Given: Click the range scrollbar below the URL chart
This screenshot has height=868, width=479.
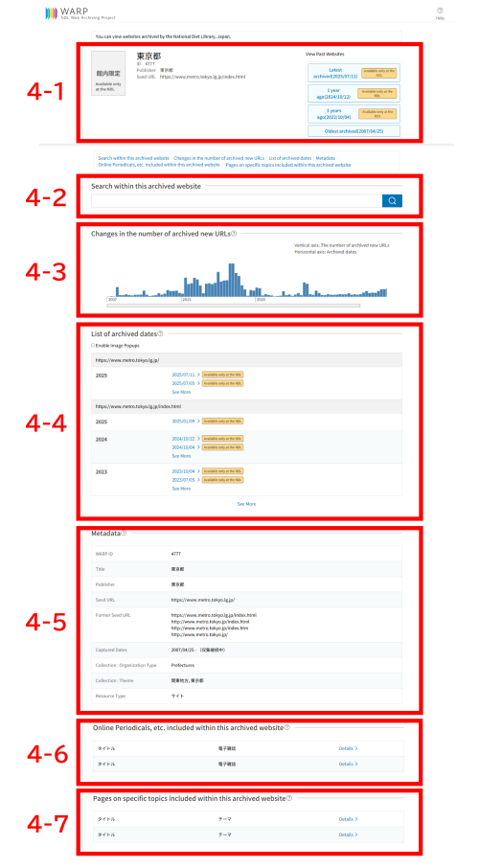Looking at the screenshot, I should (233, 305).
